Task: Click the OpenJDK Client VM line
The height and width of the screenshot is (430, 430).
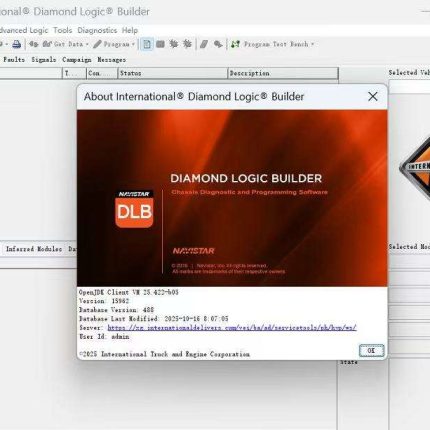Action: [x=129, y=292]
